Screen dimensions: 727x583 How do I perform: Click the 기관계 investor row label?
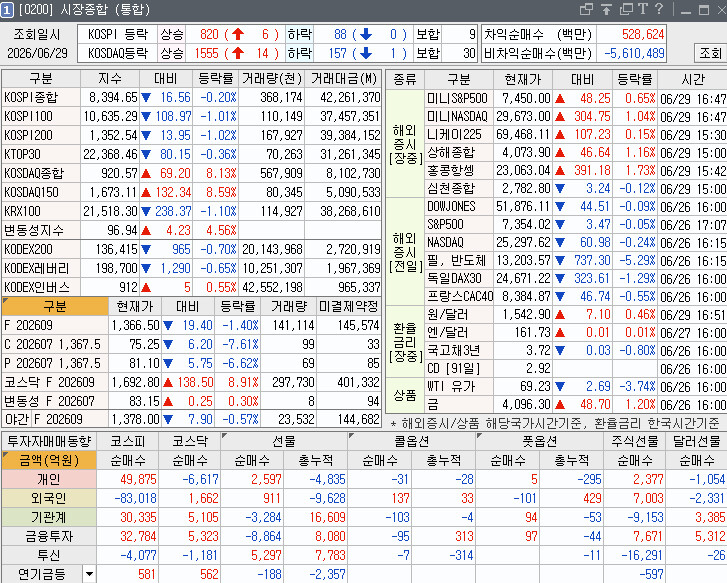(49, 518)
